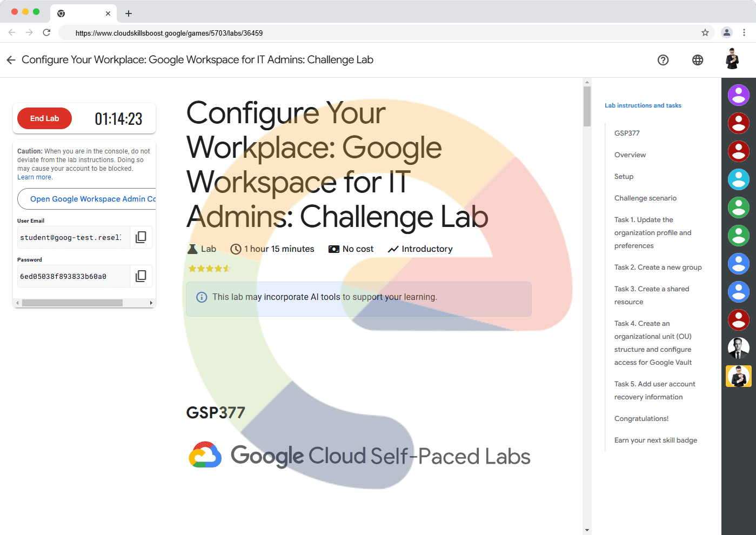Open the language globe icon

pos(698,60)
